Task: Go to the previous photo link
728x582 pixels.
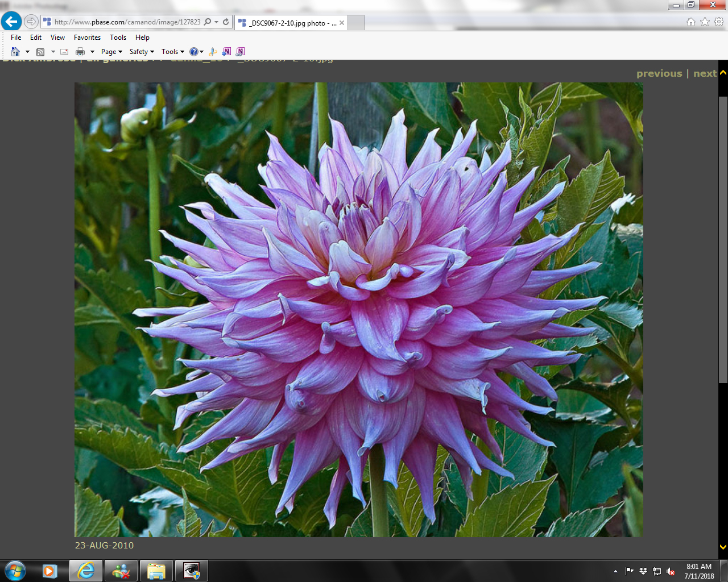Action: (659, 73)
